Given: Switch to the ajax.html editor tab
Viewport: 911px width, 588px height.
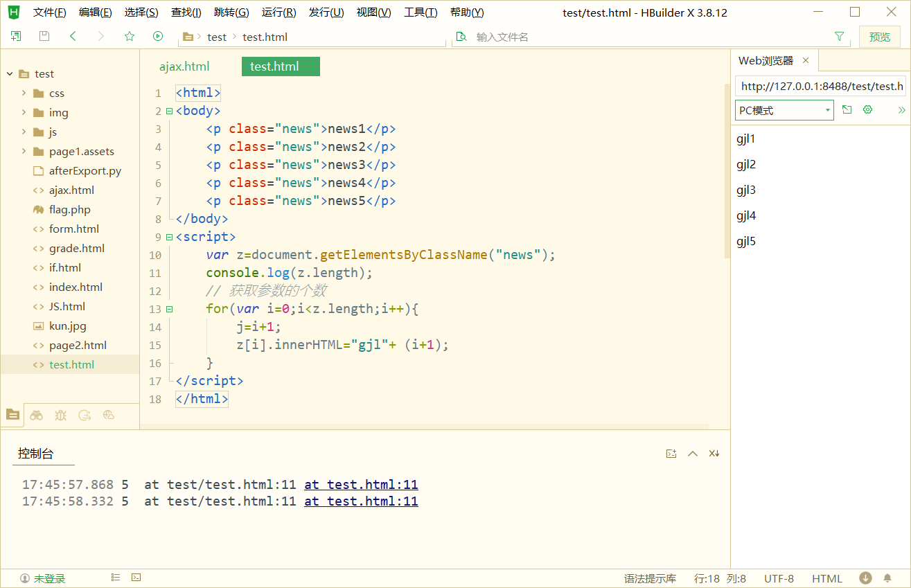Looking at the screenshot, I should coord(184,66).
